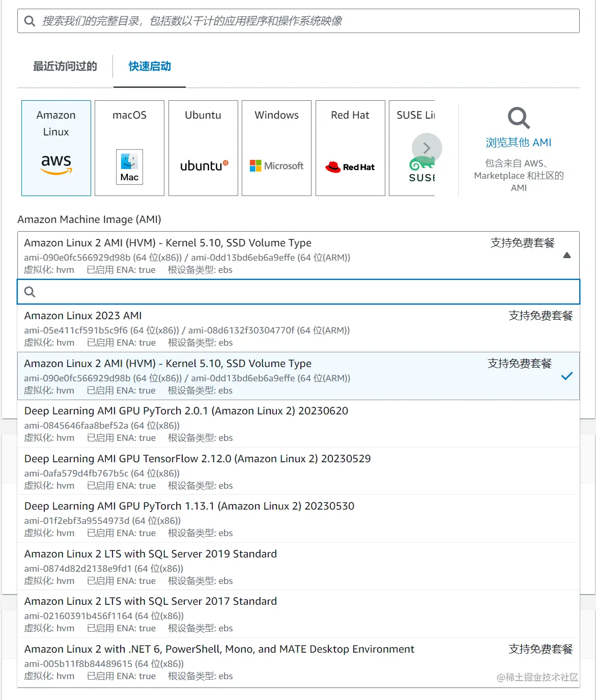Choose Amazon Linux 2 AMI Kernel 5.10 option in list
Viewport: 596px width, 700px height.
point(298,376)
